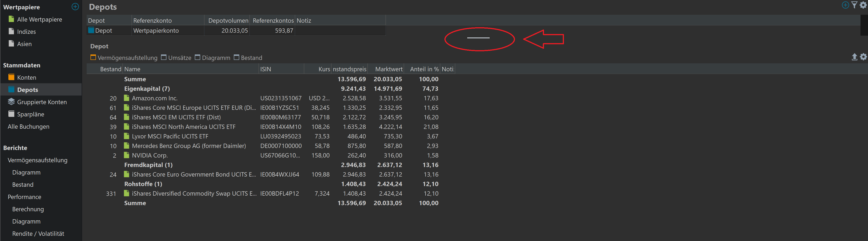Open the gear icon beside the export arrow
Viewport: 868px width, 241px height.
[863, 57]
